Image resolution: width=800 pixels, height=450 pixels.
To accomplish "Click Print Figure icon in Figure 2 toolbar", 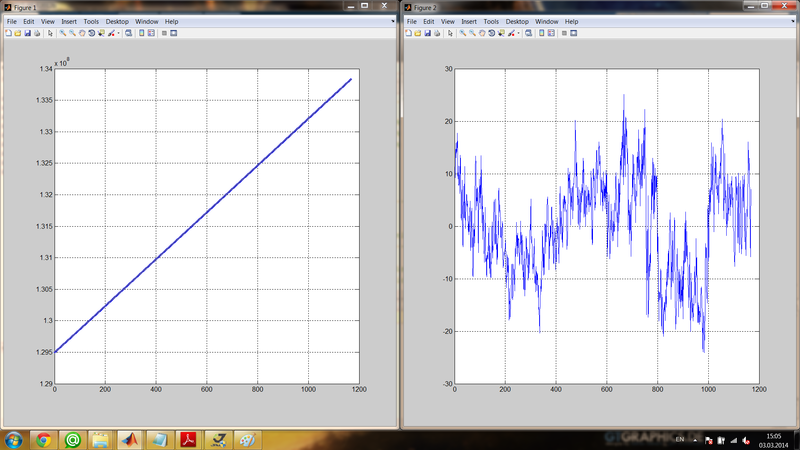I will click(438, 33).
